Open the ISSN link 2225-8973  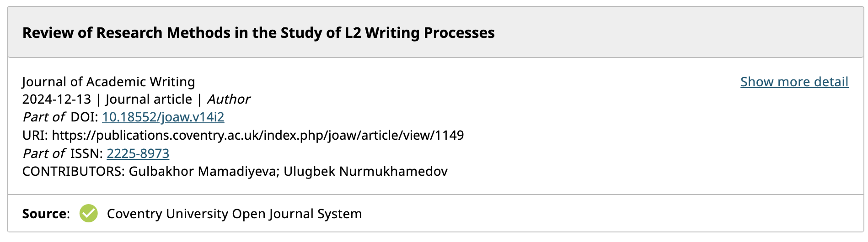[138, 153]
